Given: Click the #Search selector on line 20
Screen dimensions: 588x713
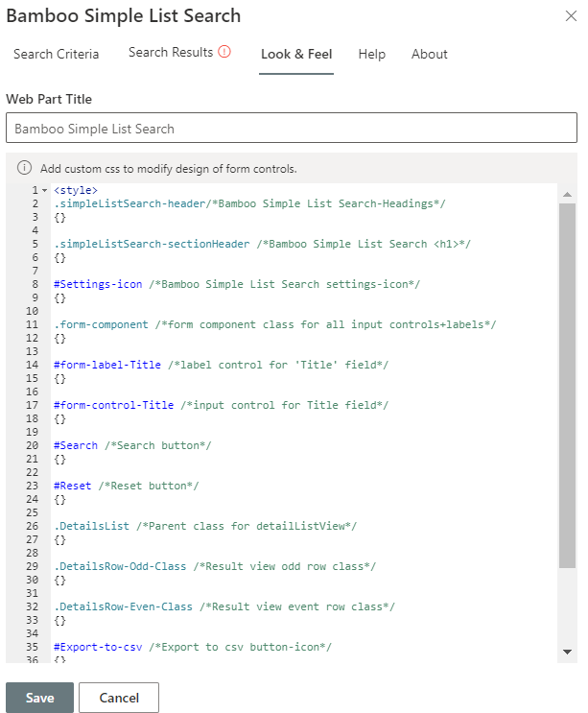Looking at the screenshot, I should coord(76,445).
